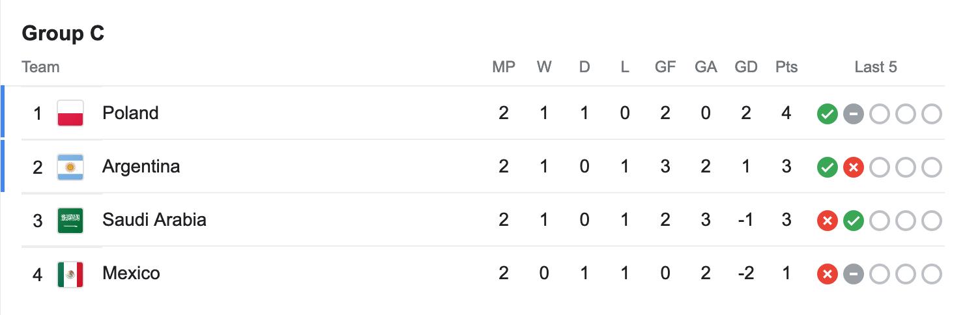Image resolution: width=980 pixels, height=315 pixels.
Task: Click Argentina's green win checkmark icon
Action: [x=828, y=167]
